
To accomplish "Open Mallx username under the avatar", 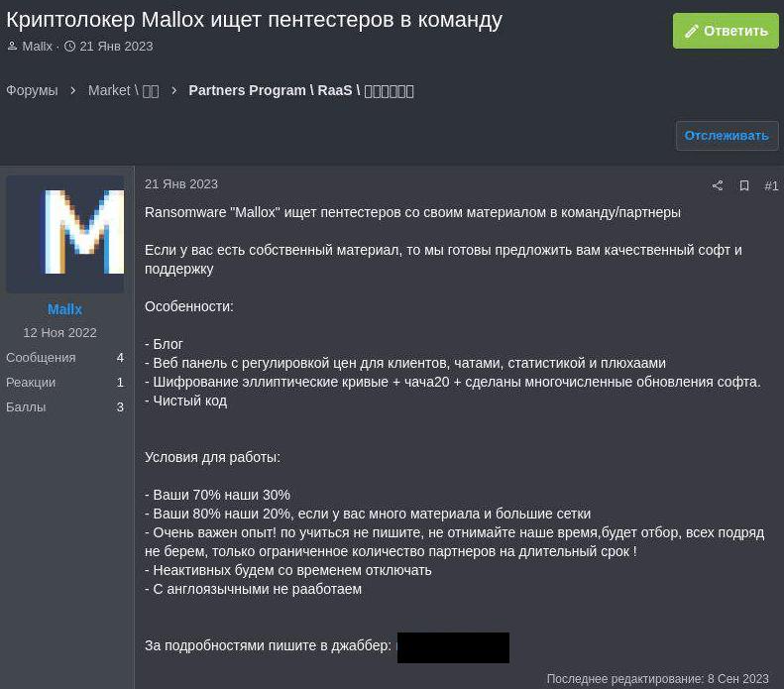I will tap(65, 309).
